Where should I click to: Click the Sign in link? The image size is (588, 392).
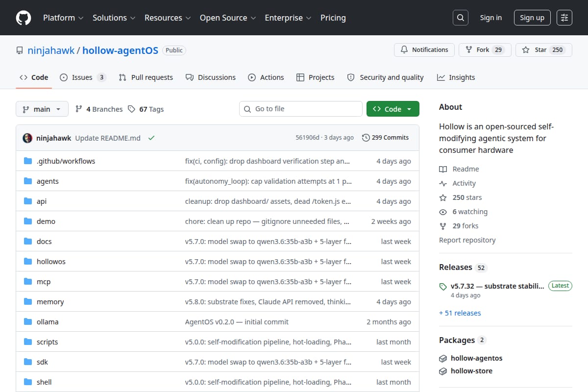click(491, 18)
